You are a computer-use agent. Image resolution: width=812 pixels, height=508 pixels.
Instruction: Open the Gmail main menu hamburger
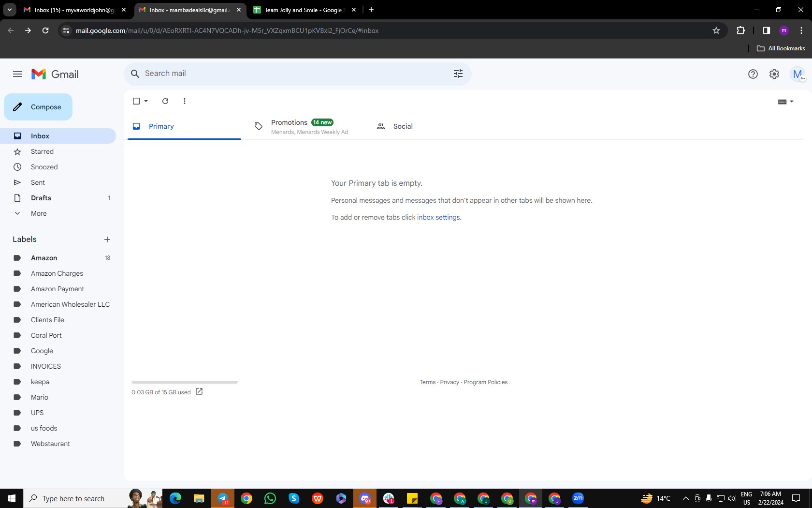(x=17, y=74)
